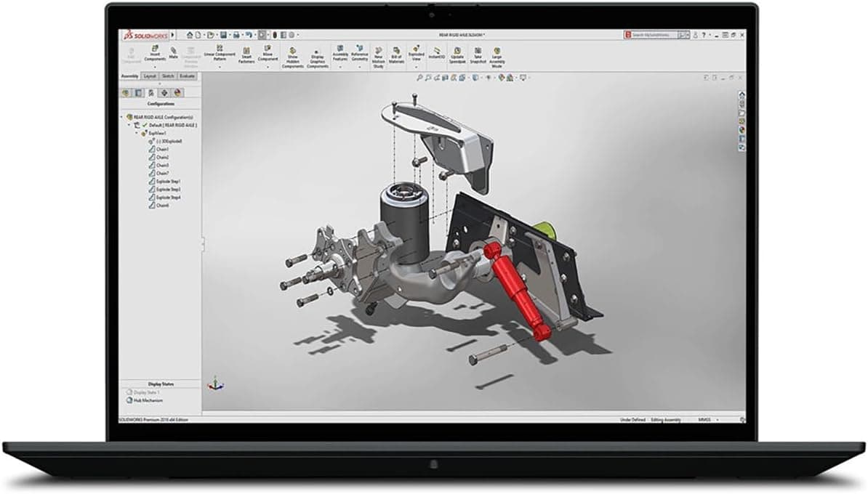This screenshot has height=494, width=868.
Task: Open the Exploded View dropdown arrow
Action: coord(417,68)
